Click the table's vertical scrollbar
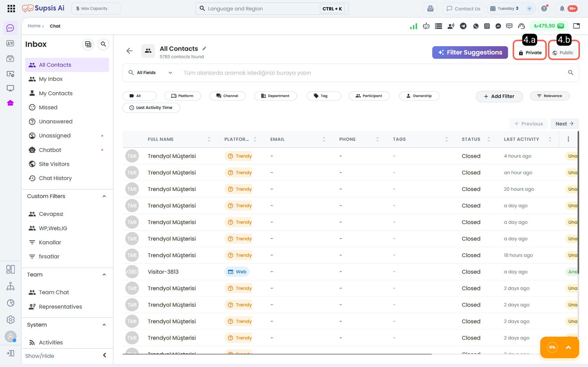This screenshot has height=367, width=588. pyautogui.click(x=578, y=202)
